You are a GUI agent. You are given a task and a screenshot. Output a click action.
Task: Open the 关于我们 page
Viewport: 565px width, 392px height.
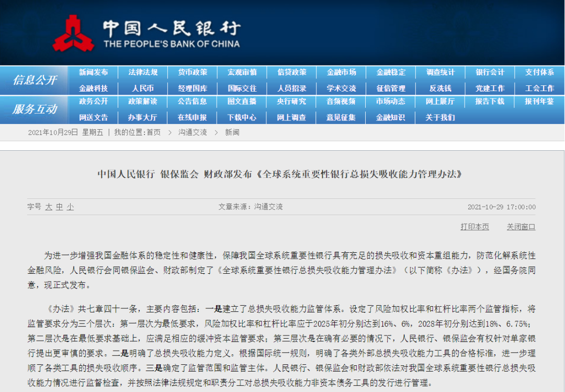click(x=440, y=118)
